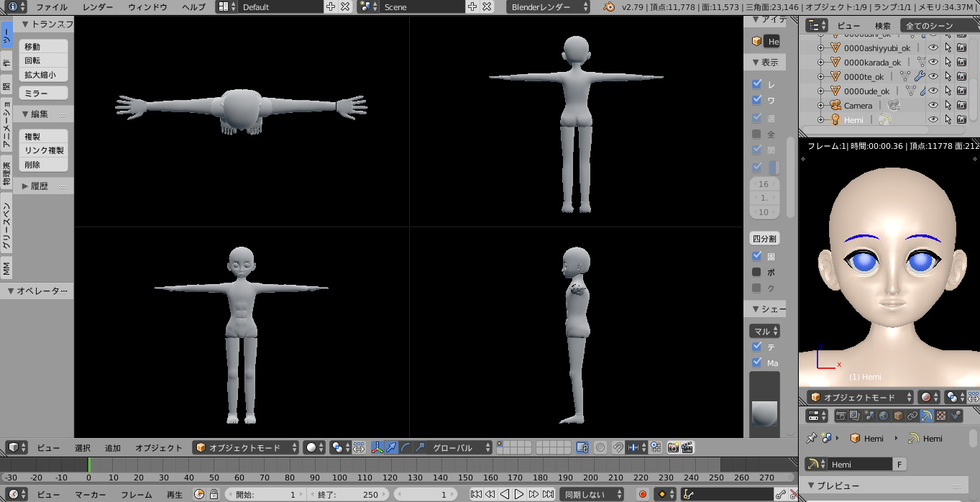Open the レンダー menu
980x502 pixels.
point(98,7)
